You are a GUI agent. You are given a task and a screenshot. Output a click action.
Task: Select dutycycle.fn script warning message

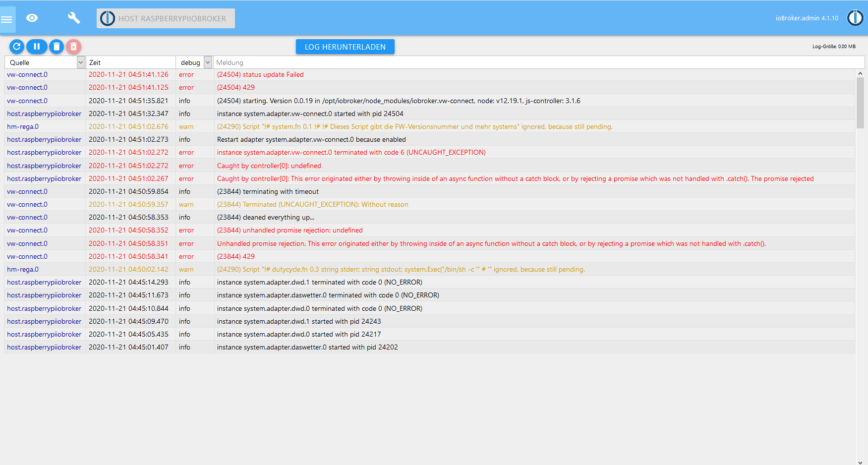tap(401, 269)
